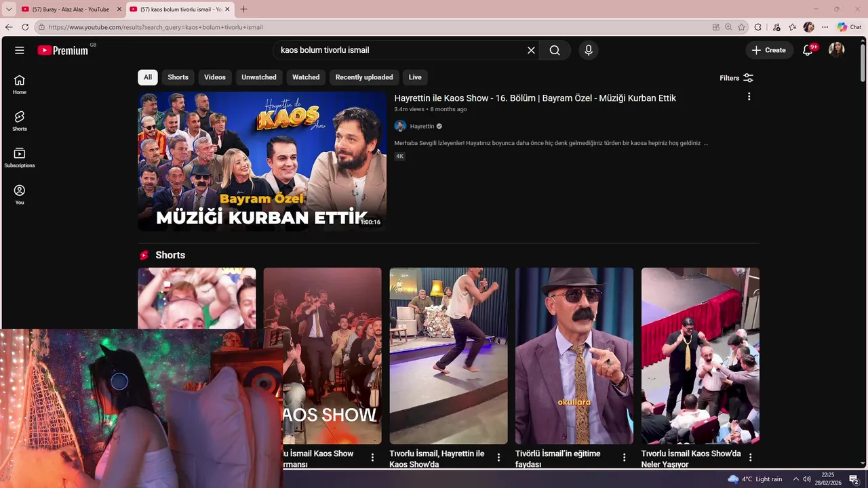Open the 'Tivörlü İsmail'in eğitime faydası' title
This screenshot has height=488, width=868.
pyautogui.click(x=558, y=459)
